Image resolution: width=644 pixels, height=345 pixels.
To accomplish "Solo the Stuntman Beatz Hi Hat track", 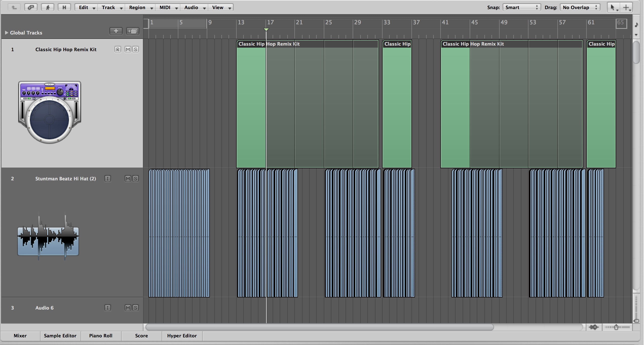I will pyautogui.click(x=136, y=179).
